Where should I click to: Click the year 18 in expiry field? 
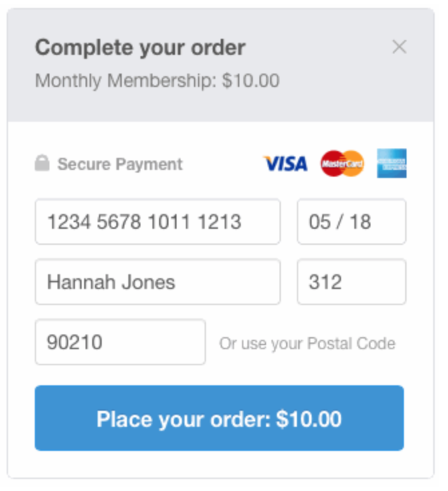click(x=360, y=222)
